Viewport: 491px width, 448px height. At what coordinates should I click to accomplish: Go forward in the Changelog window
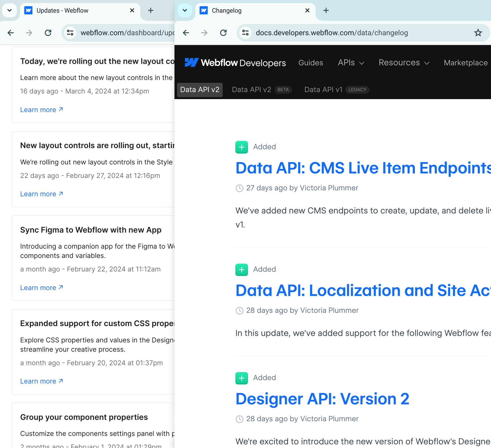point(204,33)
